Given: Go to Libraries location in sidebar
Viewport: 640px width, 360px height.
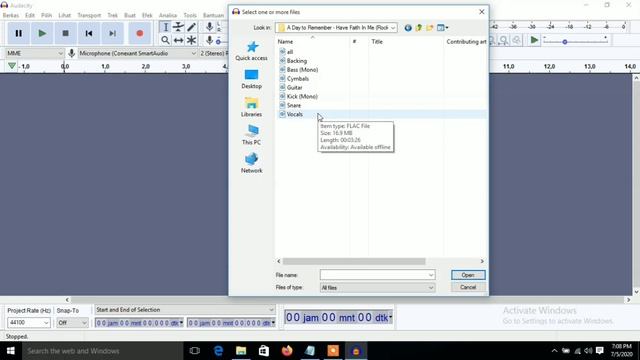Looking at the screenshot, I should tap(251, 107).
